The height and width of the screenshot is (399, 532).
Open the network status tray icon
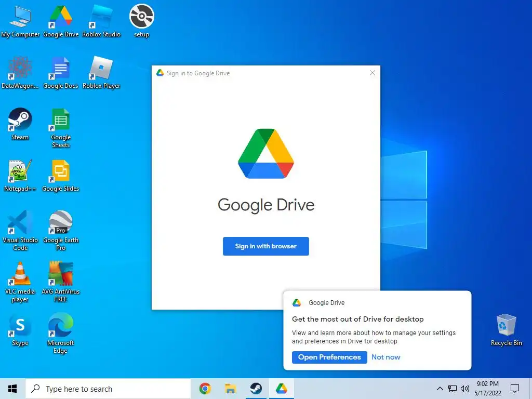[453, 389]
